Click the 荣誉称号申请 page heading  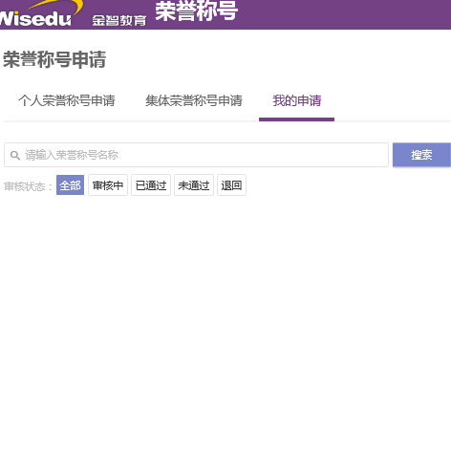tap(54, 59)
